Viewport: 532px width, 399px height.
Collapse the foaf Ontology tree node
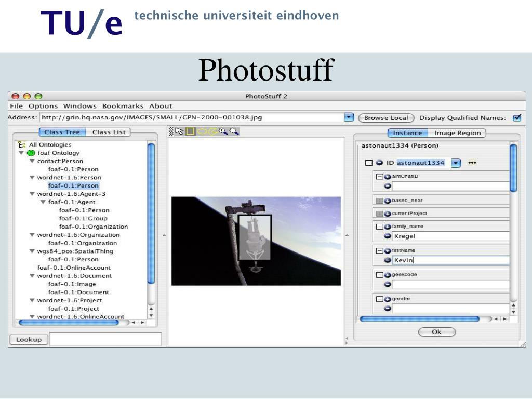click(21, 153)
